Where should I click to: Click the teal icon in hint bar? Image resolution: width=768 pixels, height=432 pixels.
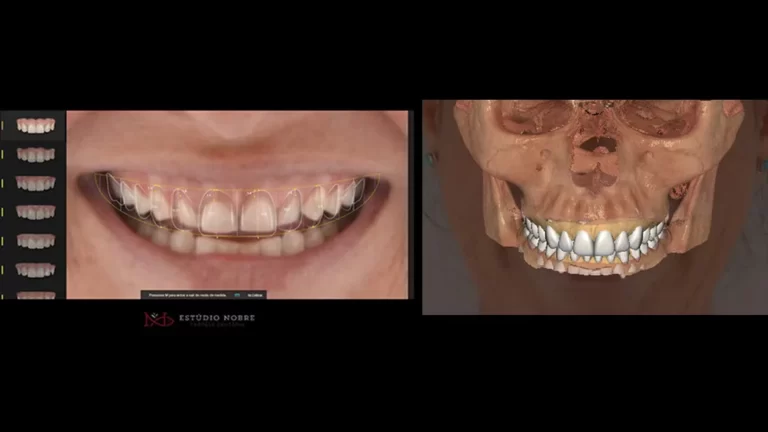pos(236,295)
